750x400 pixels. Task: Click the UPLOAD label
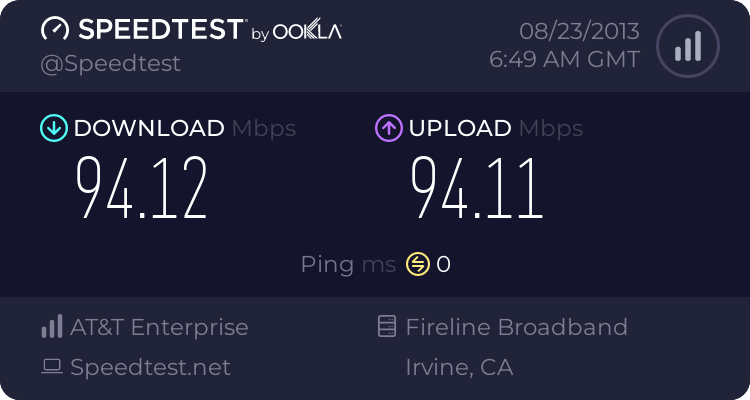(459, 128)
